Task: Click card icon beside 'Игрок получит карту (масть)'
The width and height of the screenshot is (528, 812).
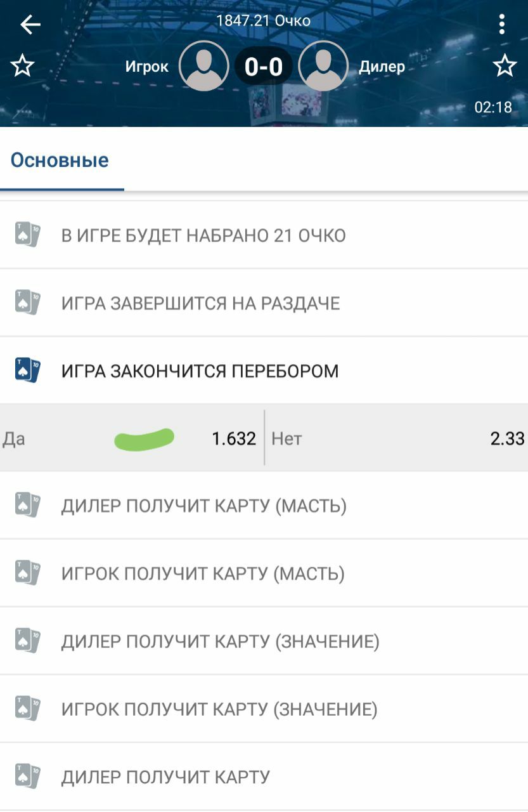Action: [27, 574]
